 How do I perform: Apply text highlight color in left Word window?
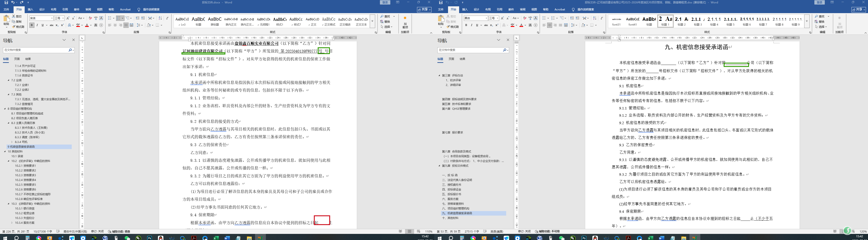[78, 25]
